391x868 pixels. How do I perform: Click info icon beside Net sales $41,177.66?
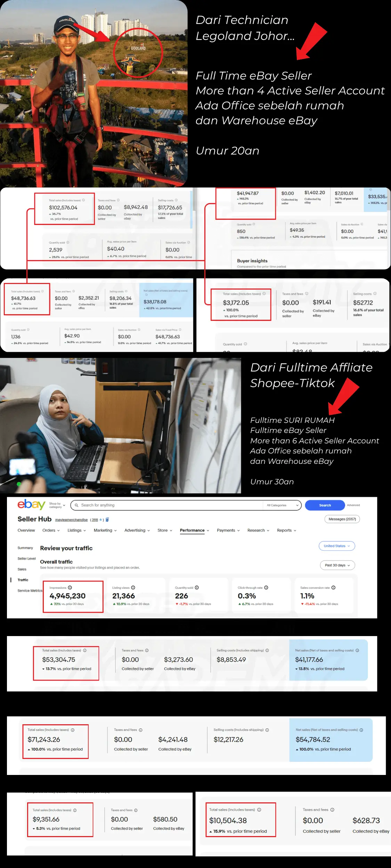tap(357, 650)
